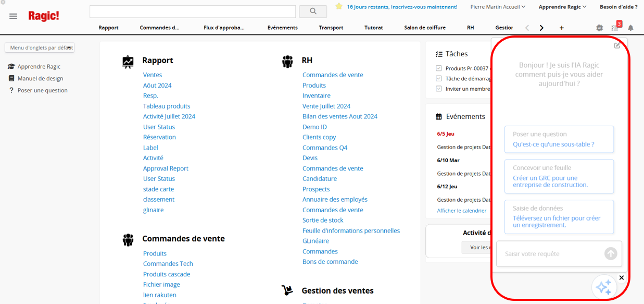Screen dimensions: 644x304
Task: Switch to the RH tab
Action: 471,28
